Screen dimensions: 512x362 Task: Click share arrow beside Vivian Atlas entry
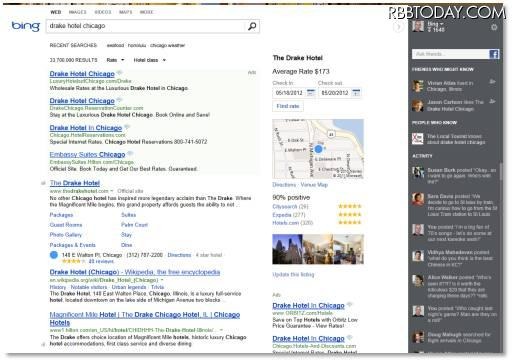pos(492,81)
